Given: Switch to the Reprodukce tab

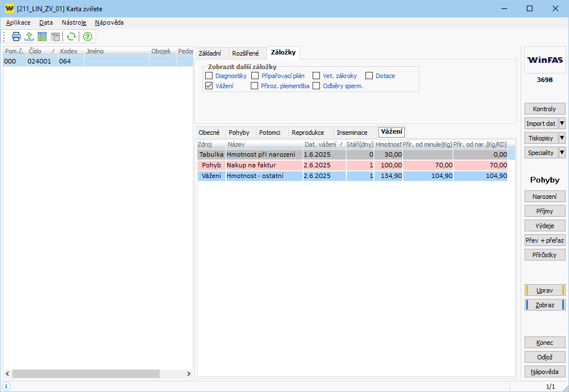Looking at the screenshot, I should tap(308, 133).
